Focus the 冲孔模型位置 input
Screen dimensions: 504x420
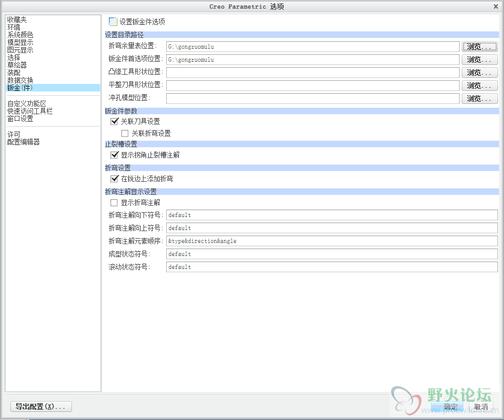[312, 99]
